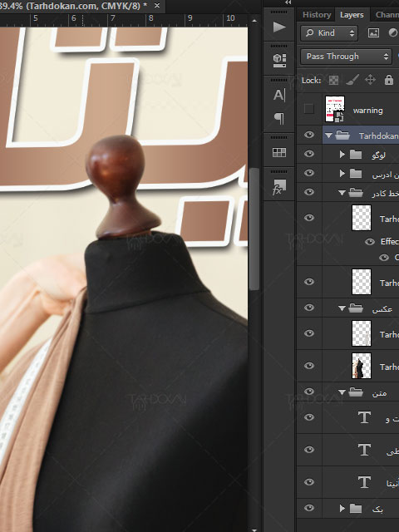Hide the mannequin photo layer
Screen dimensions: 399x532
pos(308,366)
